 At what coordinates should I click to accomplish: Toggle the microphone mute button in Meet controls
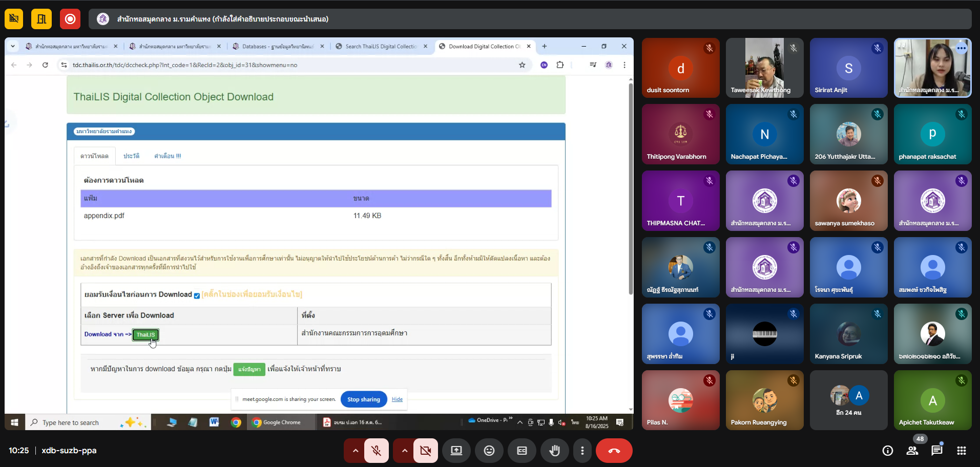[x=377, y=451]
